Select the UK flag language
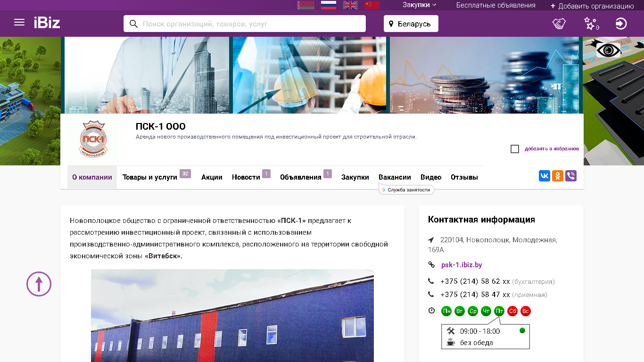The width and height of the screenshot is (644, 362). [350, 5]
